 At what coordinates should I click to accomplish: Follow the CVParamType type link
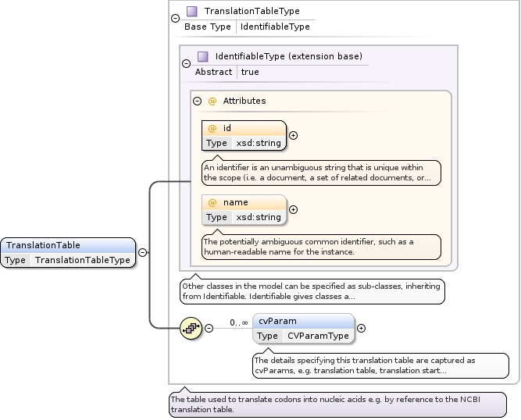click(316, 336)
